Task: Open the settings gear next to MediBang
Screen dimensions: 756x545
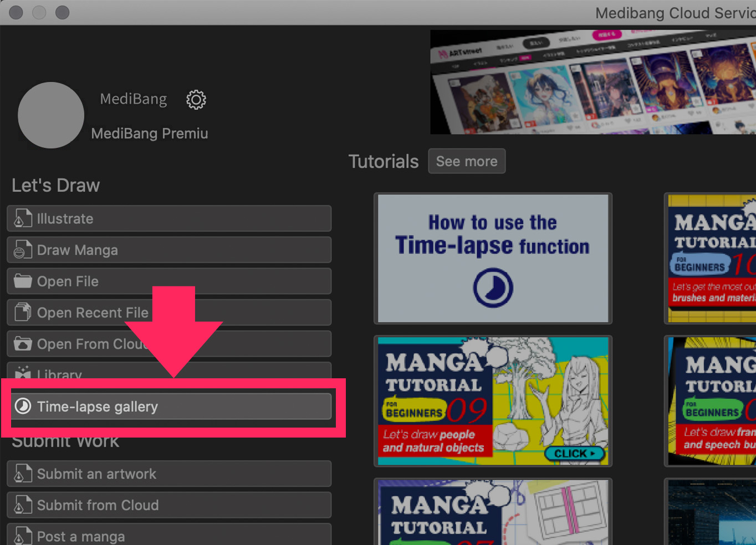Action: point(196,100)
